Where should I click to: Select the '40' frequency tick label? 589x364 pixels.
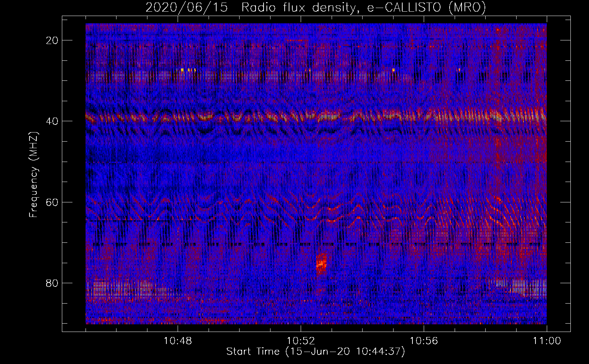pos(52,121)
